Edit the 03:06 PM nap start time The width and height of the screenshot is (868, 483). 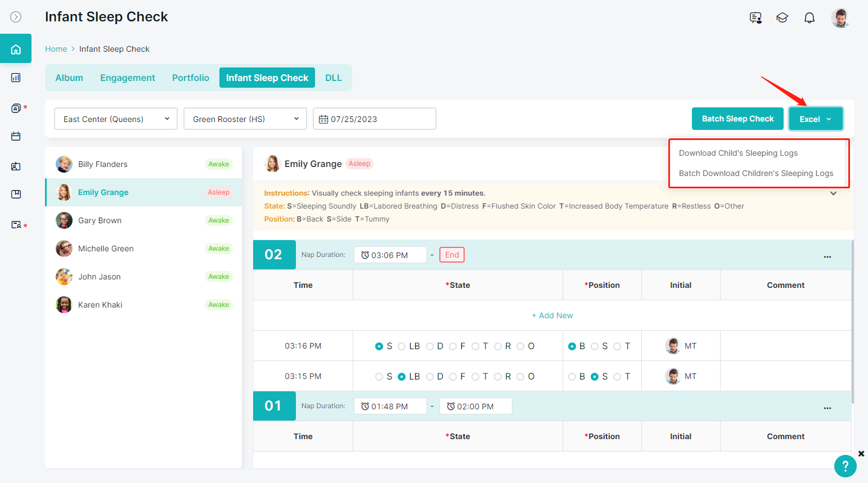click(390, 255)
